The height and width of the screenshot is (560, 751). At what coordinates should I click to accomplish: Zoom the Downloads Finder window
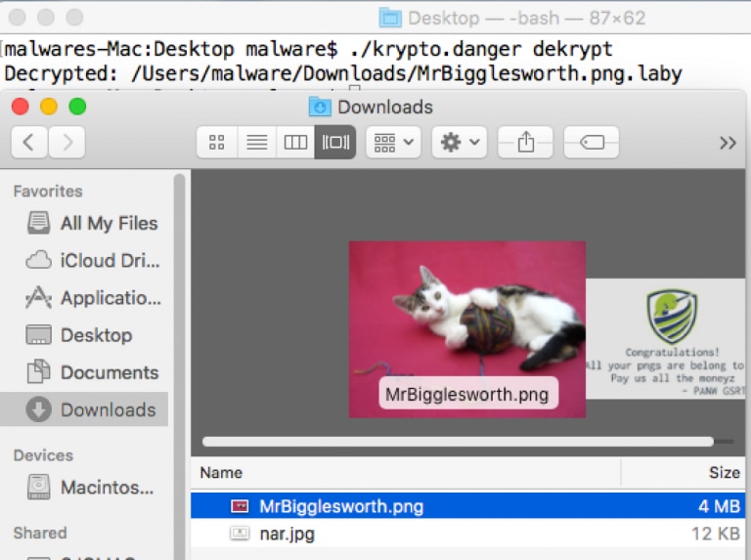point(77,107)
